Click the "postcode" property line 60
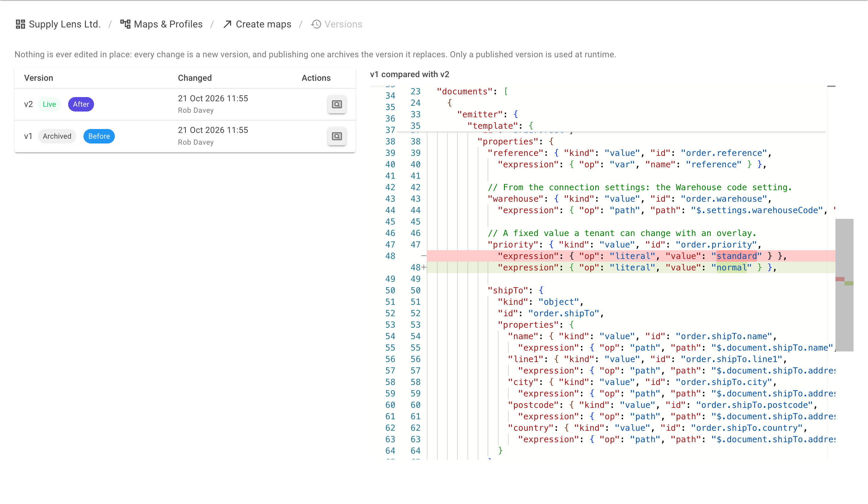Viewport: 868px width, 504px height. (663, 405)
